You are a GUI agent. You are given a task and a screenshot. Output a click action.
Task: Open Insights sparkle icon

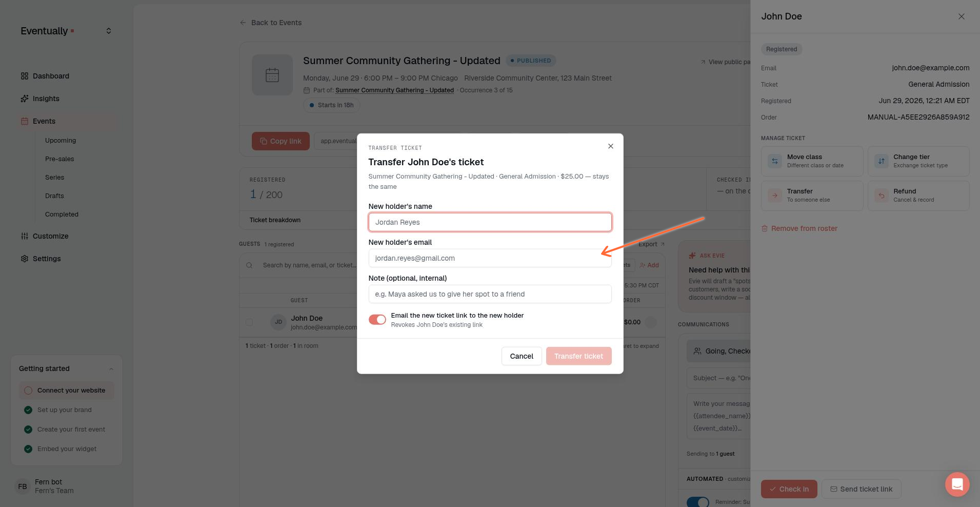pos(25,99)
